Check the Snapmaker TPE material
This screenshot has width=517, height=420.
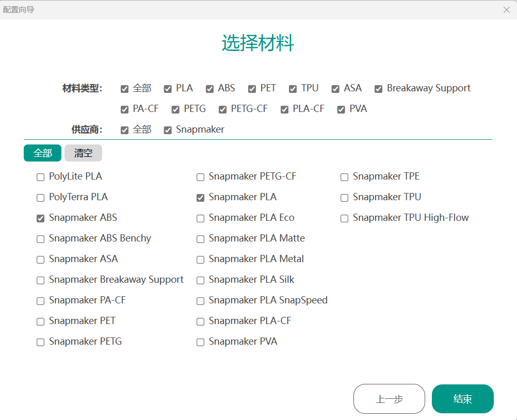pyautogui.click(x=345, y=177)
